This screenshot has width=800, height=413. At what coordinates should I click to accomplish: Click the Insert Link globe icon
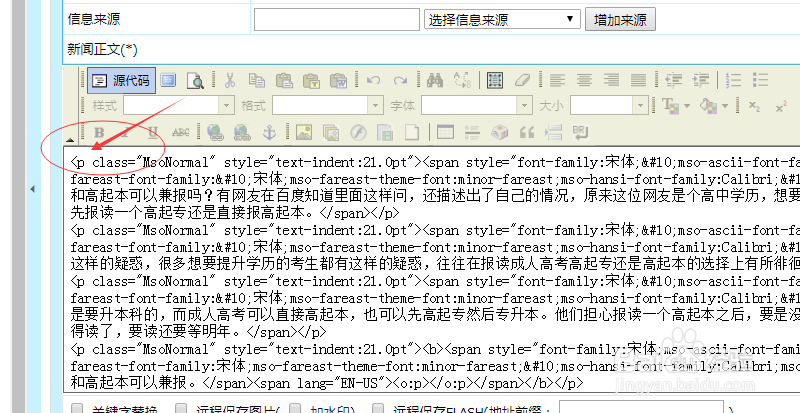[x=215, y=133]
